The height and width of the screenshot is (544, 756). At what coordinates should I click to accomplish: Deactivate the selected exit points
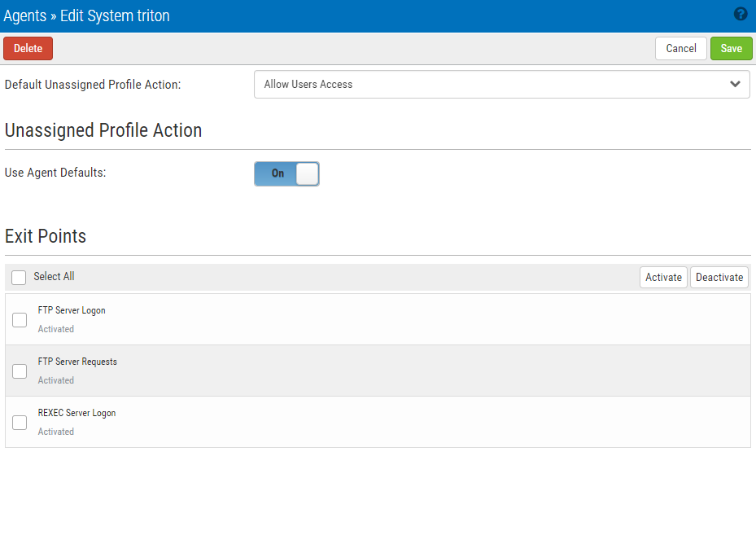click(719, 277)
